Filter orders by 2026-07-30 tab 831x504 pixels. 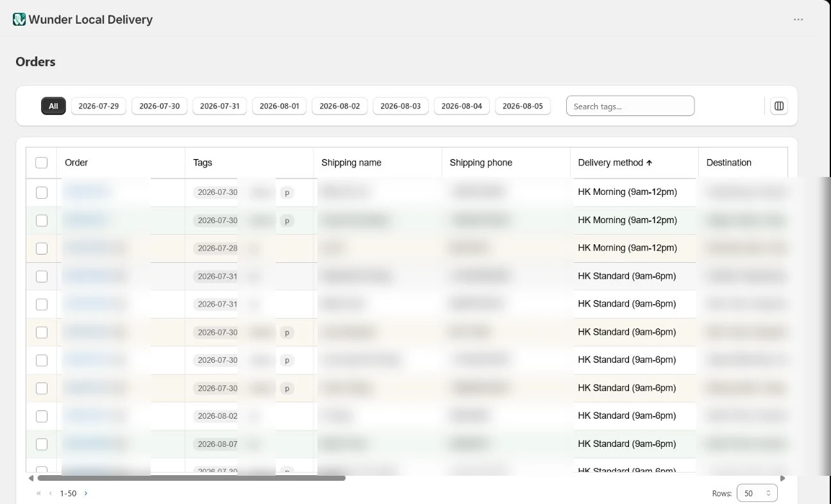click(x=160, y=106)
